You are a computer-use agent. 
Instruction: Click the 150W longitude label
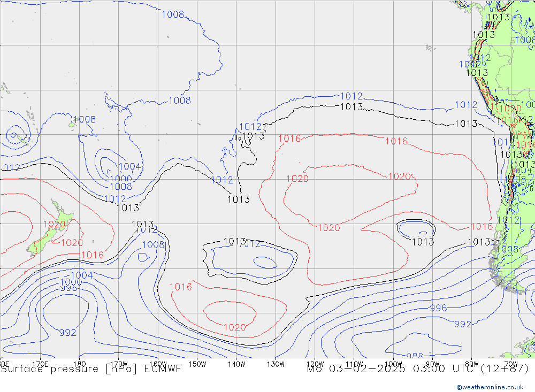(197, 364)
